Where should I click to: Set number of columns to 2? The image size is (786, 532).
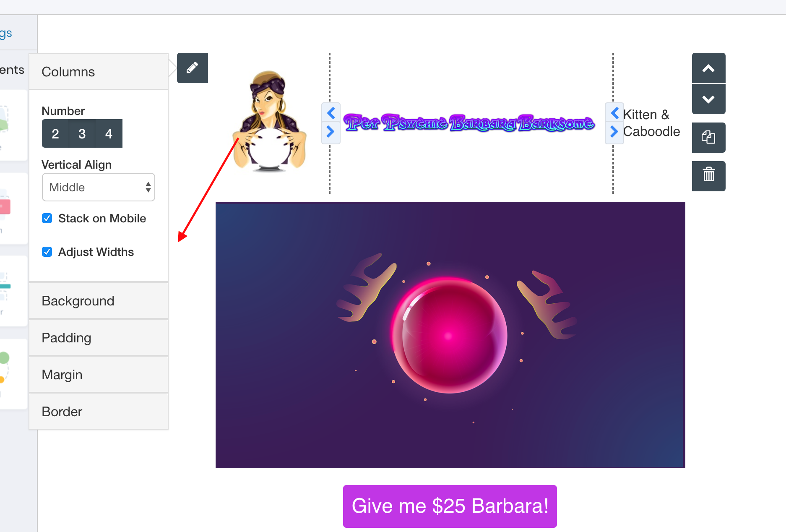(x=55, y=133)
